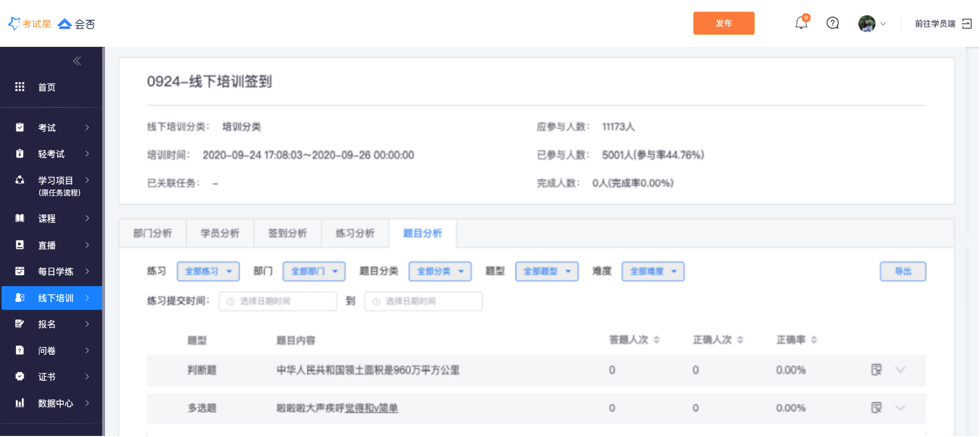Click the 数据中心 bar chart icon

(20, 403)
